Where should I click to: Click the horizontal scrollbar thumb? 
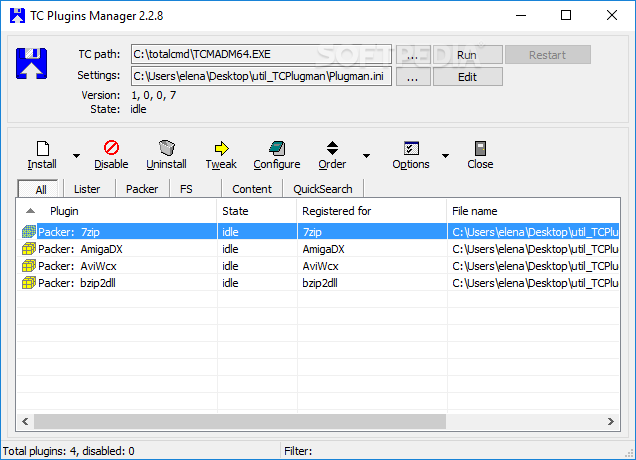click(240, 421)
